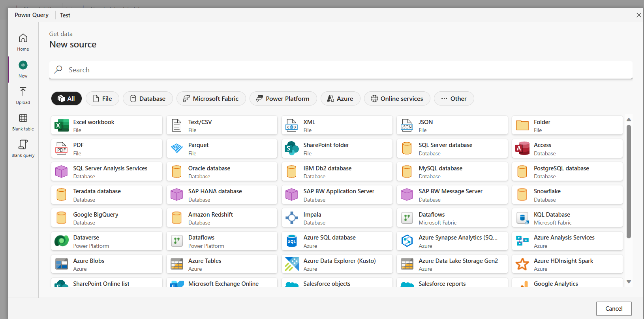644x319 pixels.
Task: Choose the JSON file icon
Action: tap(407, 125)
